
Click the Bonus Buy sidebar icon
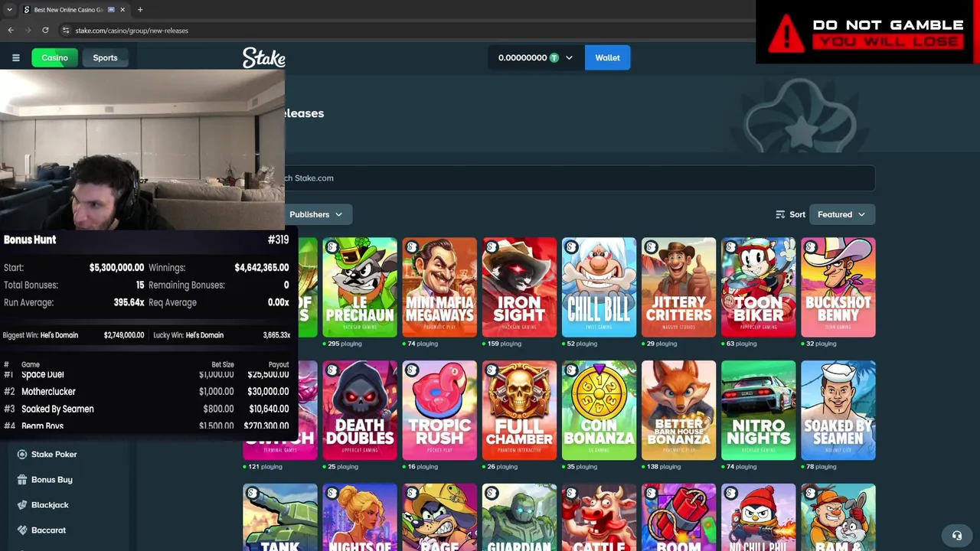coord(22,480)
